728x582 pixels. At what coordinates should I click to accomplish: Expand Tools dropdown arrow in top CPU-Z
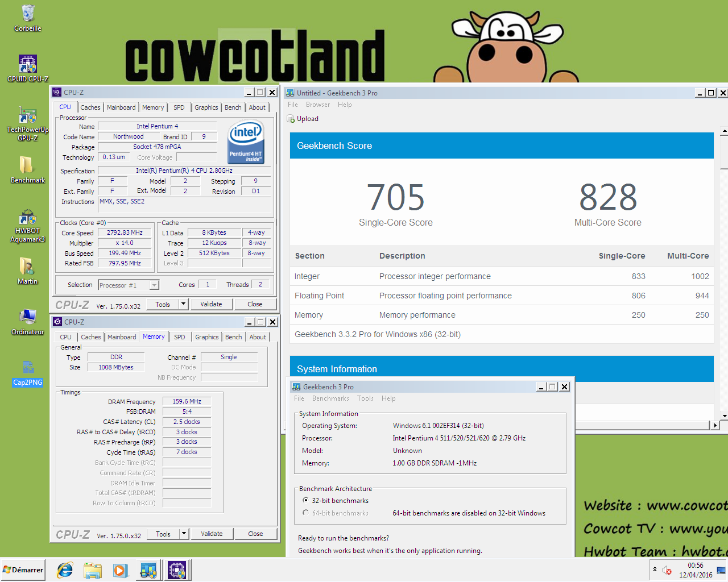(184, 304)
